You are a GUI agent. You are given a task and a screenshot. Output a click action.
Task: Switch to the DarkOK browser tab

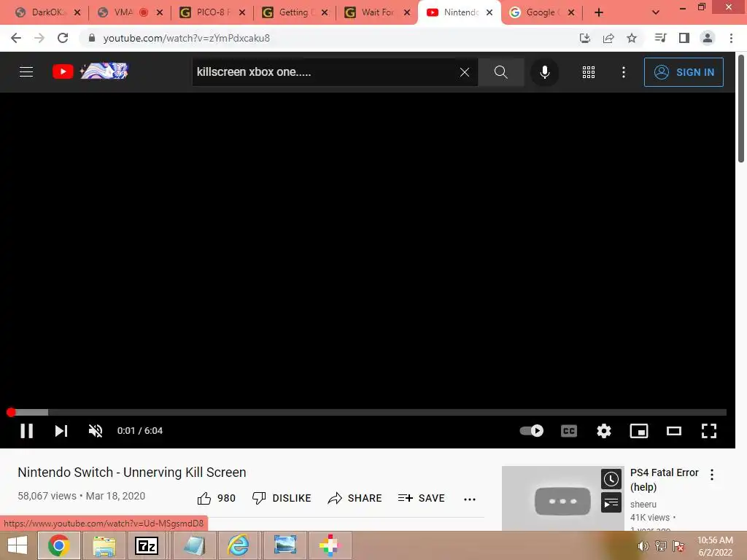click(47, 12)
